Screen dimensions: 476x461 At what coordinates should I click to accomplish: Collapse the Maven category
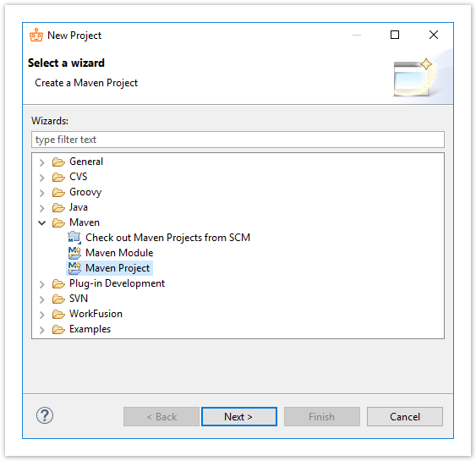pos(42,223)
